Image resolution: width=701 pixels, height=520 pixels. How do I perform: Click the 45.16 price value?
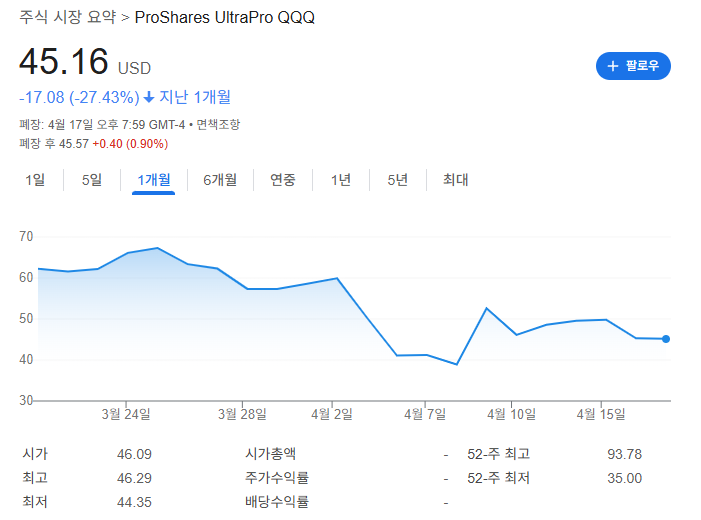pos(63,61)
